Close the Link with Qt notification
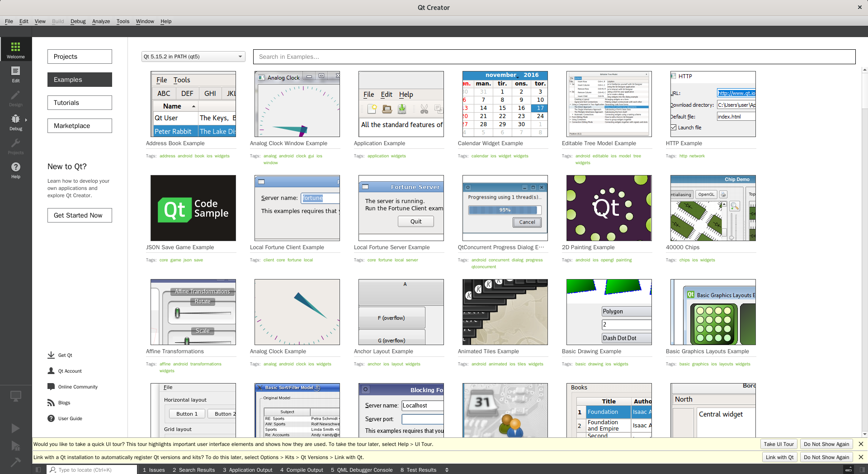 coord(861,457)
